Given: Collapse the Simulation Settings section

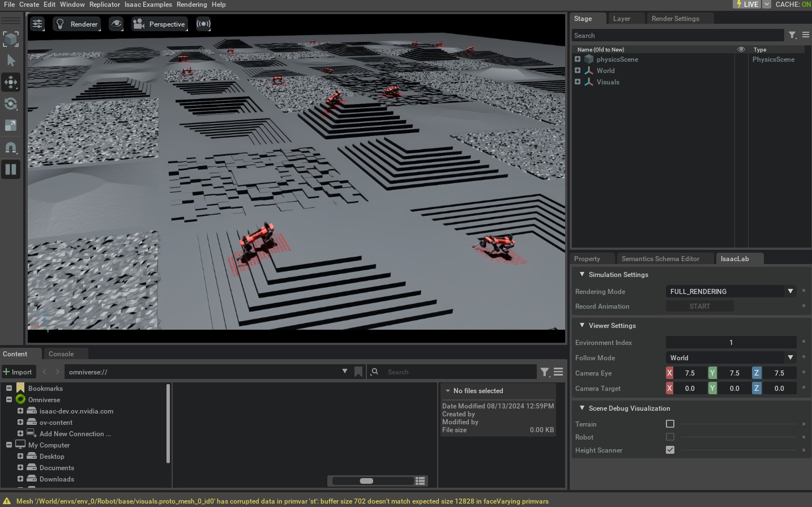Looking at the screenshot, I should (x=582, y=274).
